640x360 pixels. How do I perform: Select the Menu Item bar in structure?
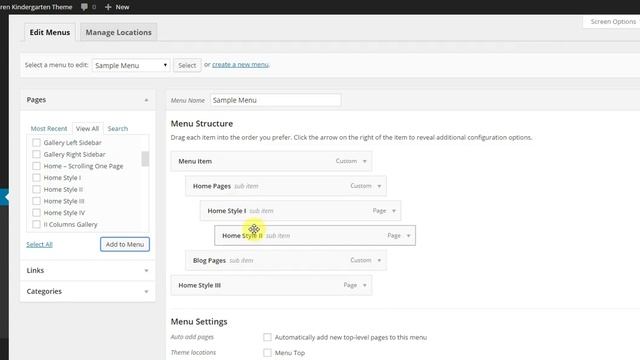[271, 161]
